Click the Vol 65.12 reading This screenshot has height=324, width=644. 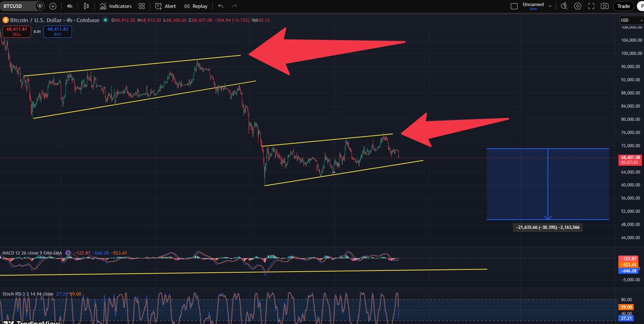(261, 20)
